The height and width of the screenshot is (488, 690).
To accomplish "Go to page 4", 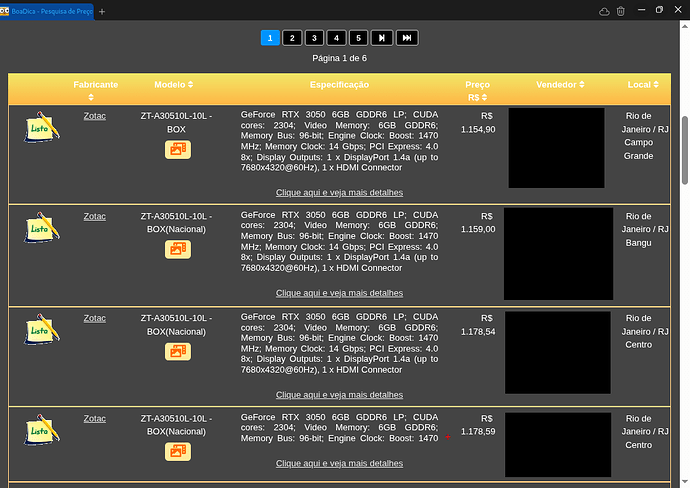I will click(336, 38).
